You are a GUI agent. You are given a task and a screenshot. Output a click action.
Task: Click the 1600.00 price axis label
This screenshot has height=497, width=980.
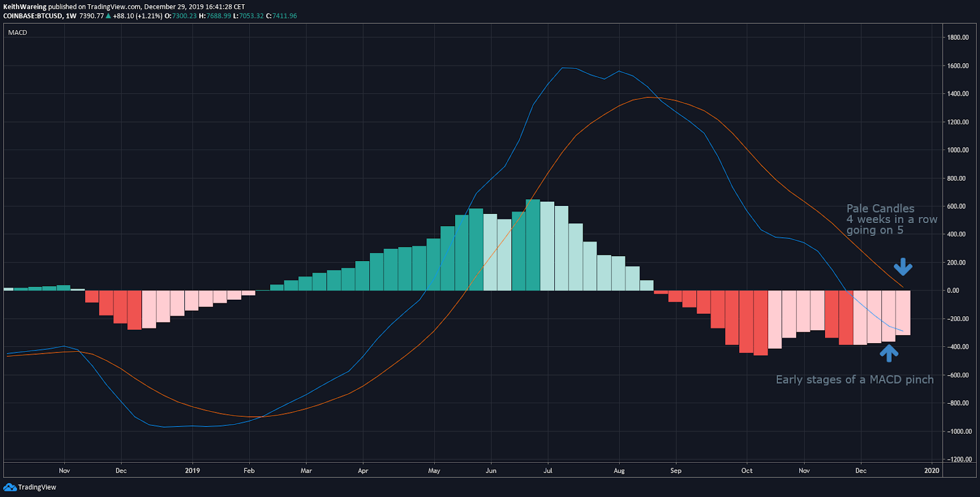(958, 66)
